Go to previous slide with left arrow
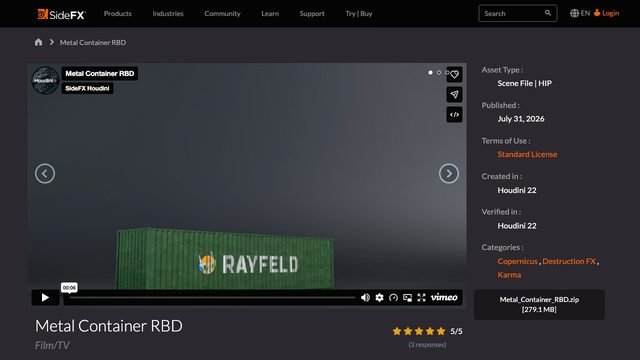The width and height of the screenshot is (640, 360). (x=45, y=173)
